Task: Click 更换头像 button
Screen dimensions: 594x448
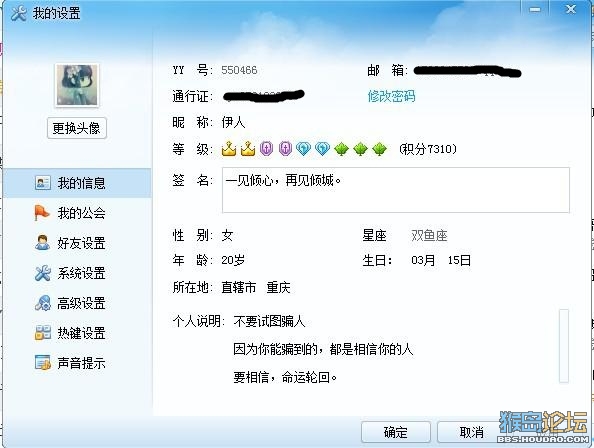Action: point(77,128)
